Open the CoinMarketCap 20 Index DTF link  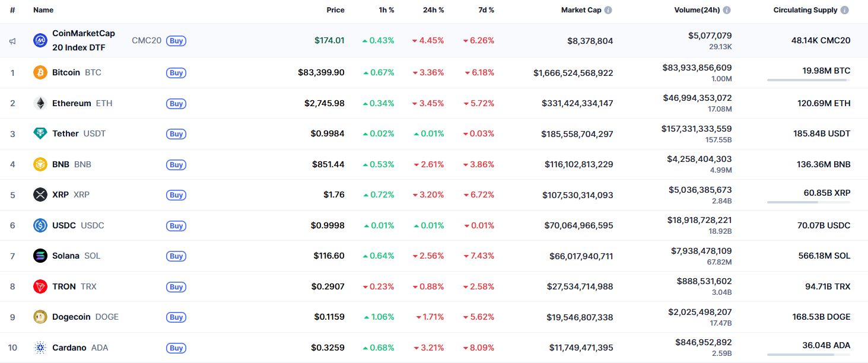(x=84, y=40)
